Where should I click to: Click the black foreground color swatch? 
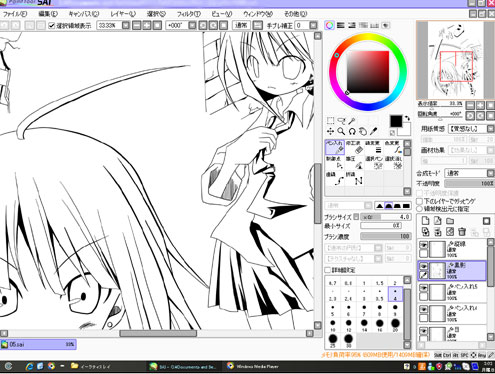tap(396, 121)
